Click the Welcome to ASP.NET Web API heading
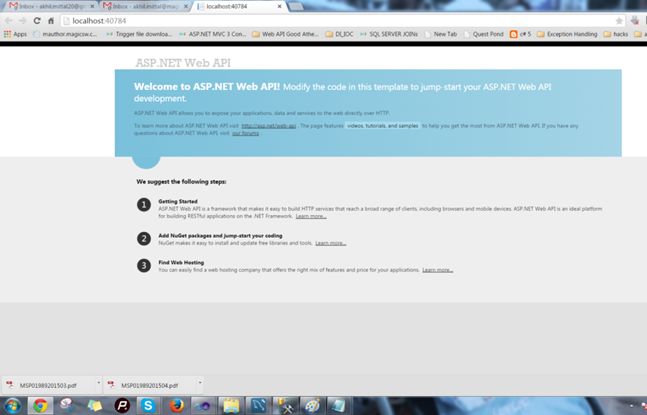The width and height of the screenshot is (647, 415). (207, 87)
